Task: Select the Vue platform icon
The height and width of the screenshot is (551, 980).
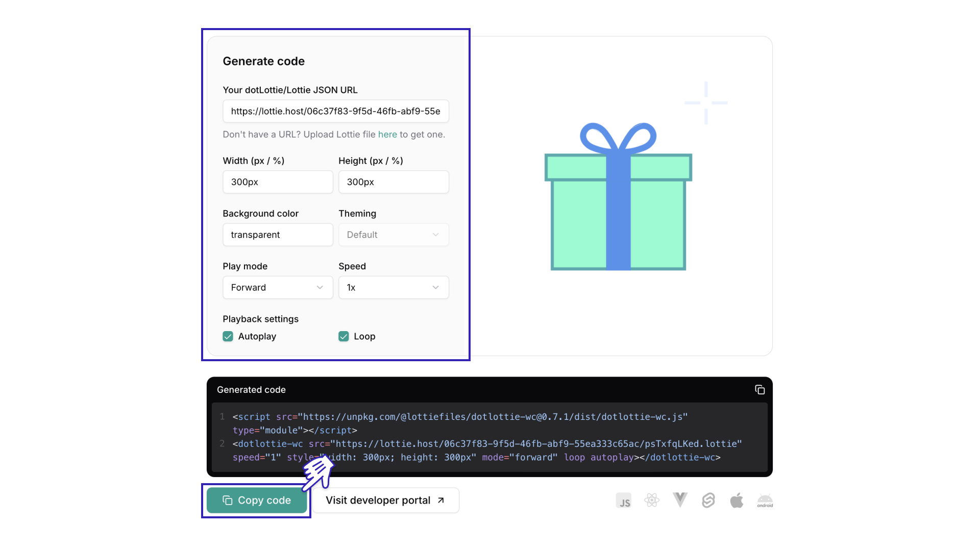Action: (680, 500)
